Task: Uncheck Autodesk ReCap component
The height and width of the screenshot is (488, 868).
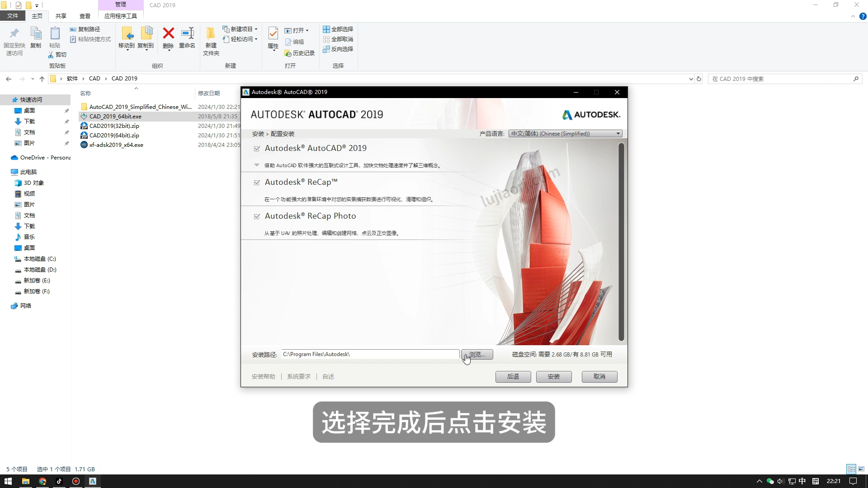Action: tap(257, 183)
